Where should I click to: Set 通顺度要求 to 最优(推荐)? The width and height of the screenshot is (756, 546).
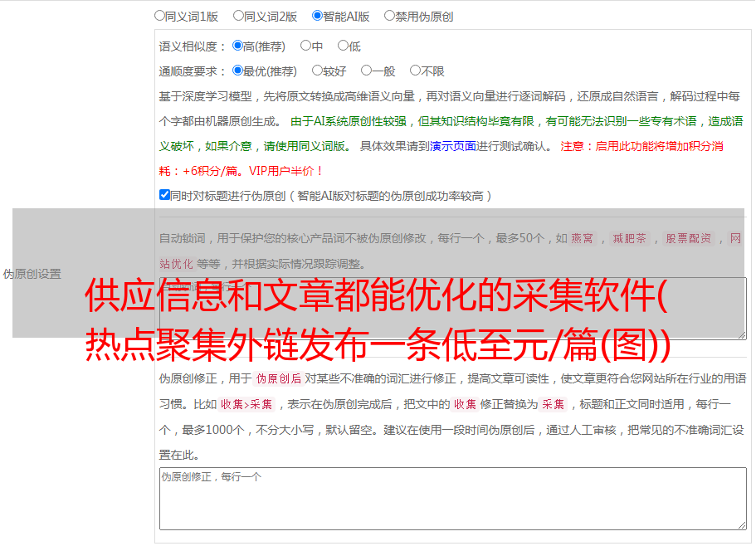click(x=237, y=71)
